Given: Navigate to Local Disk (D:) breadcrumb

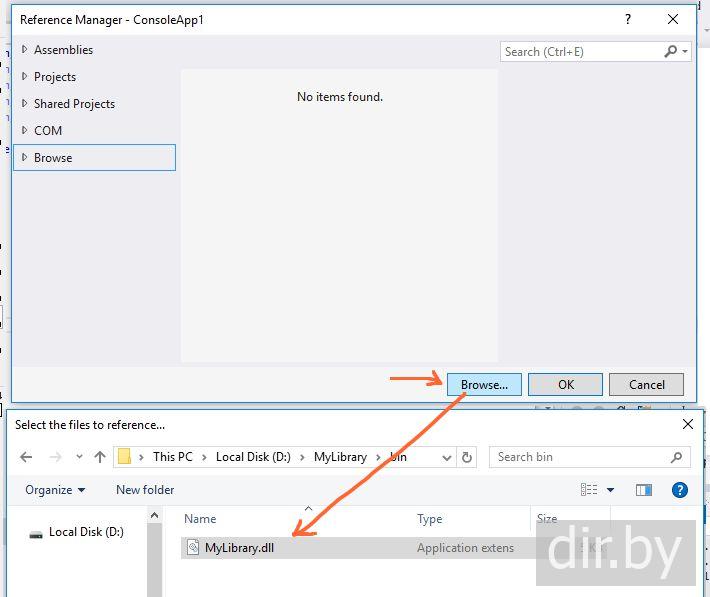Looking at the screenshot, I should point(253,457).
